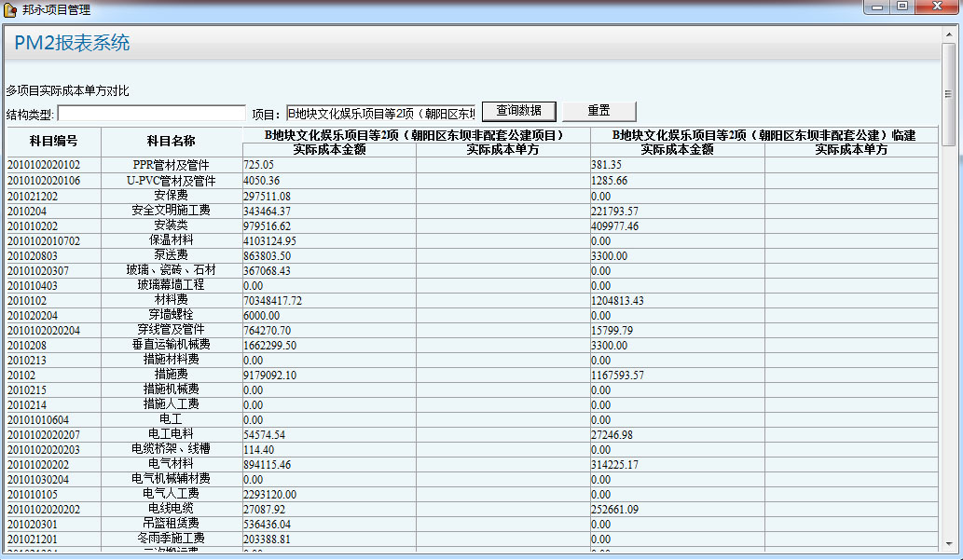Viewport: 963px width, 560px height.
Task: Click the vertical scrollbar thumb
Action: 948,93
